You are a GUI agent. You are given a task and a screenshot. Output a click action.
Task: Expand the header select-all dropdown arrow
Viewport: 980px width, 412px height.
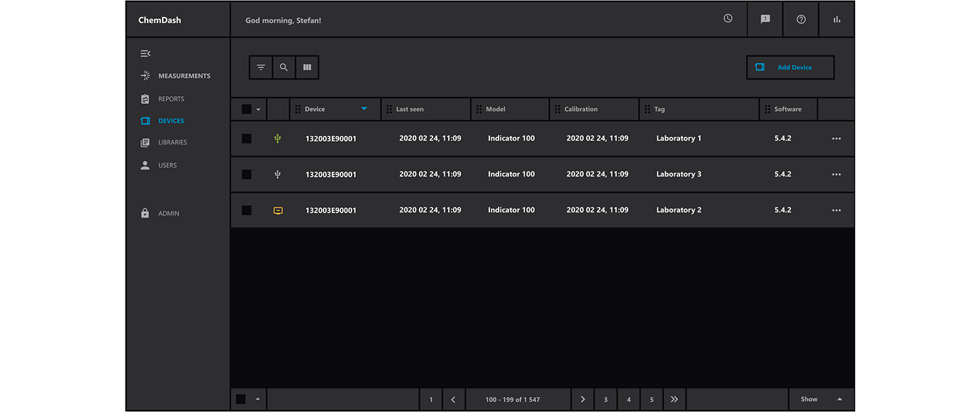pyautogui.click(x=259, y=110)
